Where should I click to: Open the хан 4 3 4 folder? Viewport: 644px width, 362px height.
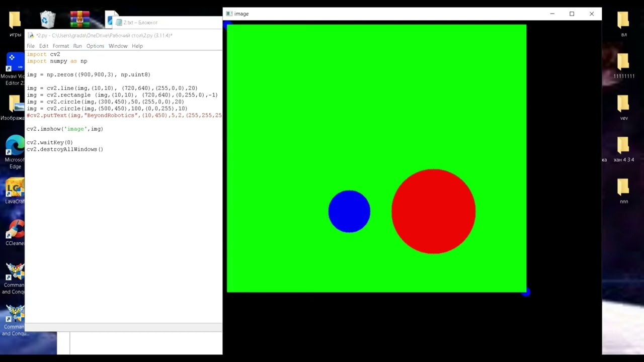pos(624,149)
